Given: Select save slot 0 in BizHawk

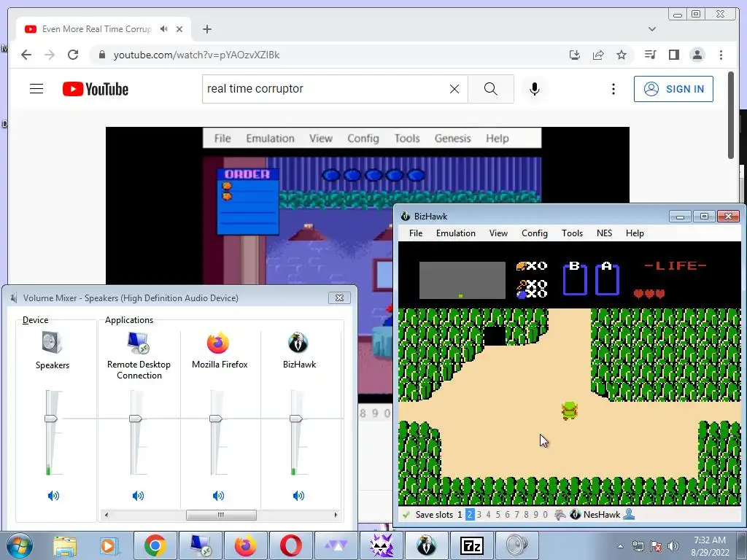Looking at the screenshot, I should click(x=545, y=515).
